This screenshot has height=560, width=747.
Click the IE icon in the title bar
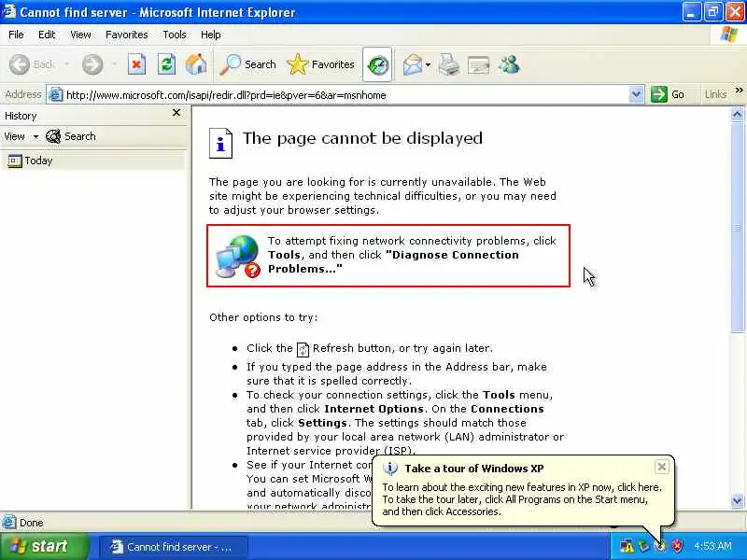(x=8, y=11)
